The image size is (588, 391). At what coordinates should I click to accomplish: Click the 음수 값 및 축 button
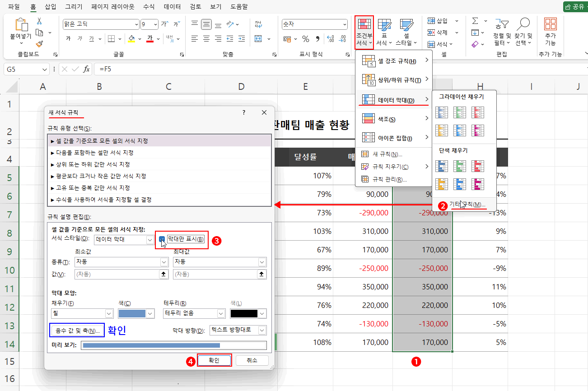click(77, 330)
